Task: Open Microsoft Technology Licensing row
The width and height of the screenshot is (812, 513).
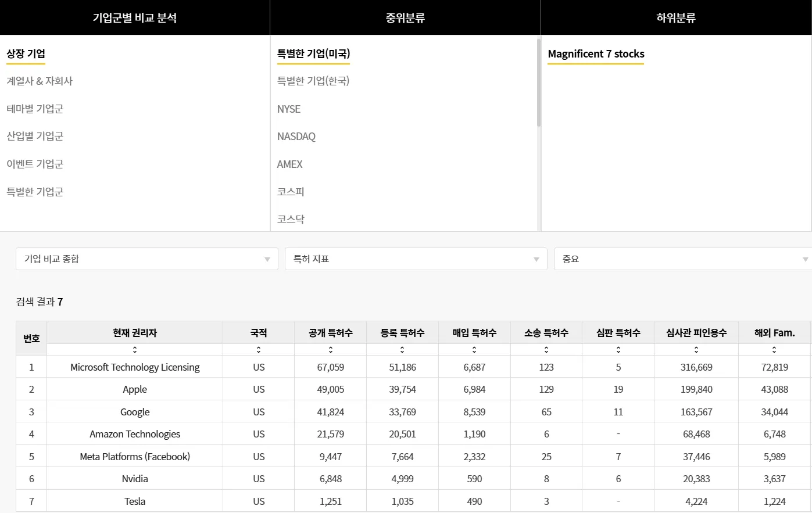Action: pos(135,367)
